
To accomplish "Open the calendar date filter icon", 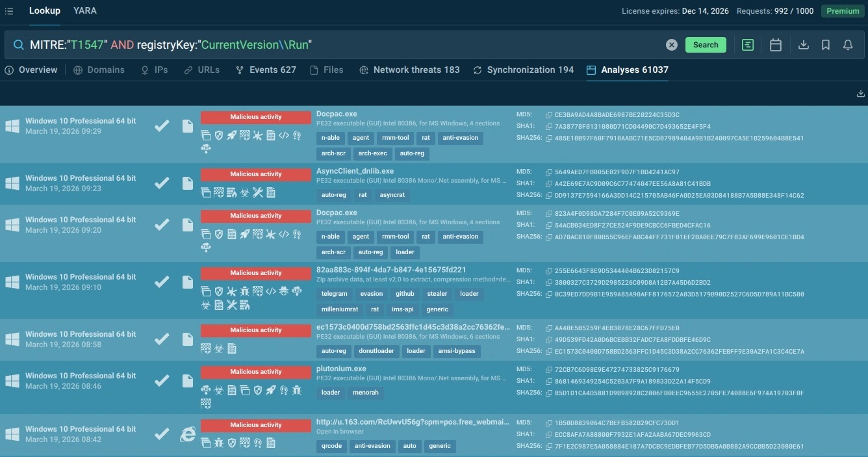I will coord(775,45).
